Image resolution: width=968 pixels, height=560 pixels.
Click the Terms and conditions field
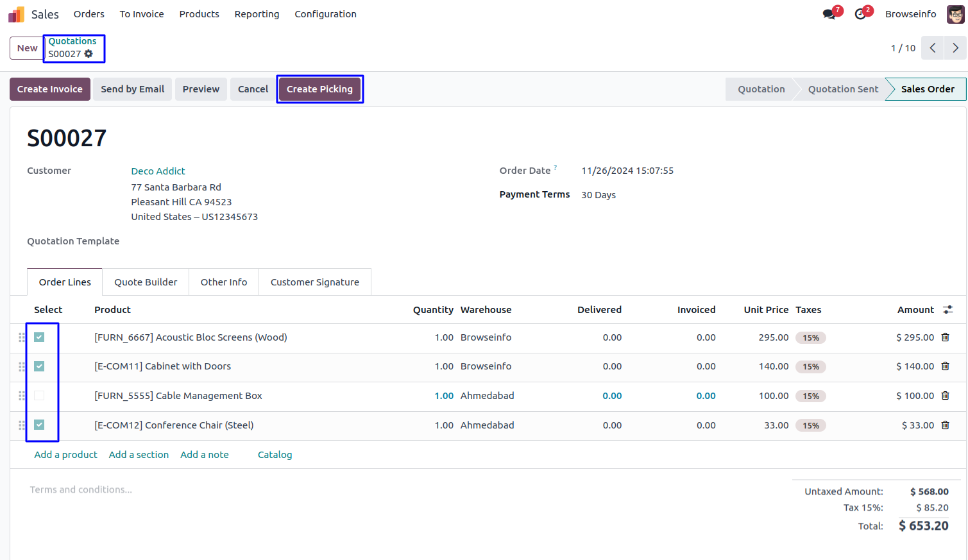coord(81,489)
